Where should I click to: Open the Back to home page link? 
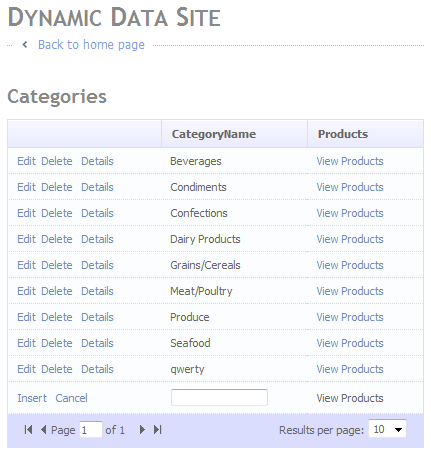click(91, 45)
